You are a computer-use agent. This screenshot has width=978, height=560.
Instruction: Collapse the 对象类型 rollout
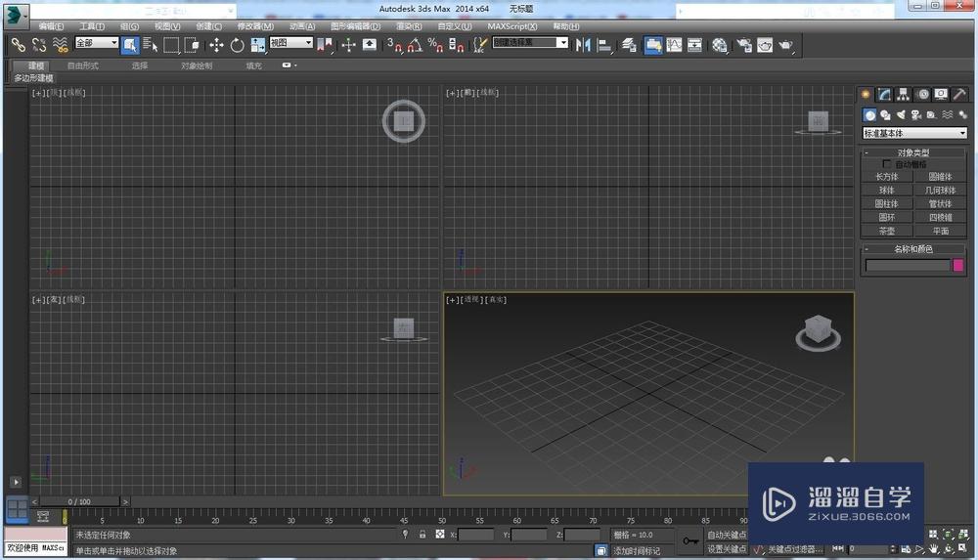click(x=912, y=152)
